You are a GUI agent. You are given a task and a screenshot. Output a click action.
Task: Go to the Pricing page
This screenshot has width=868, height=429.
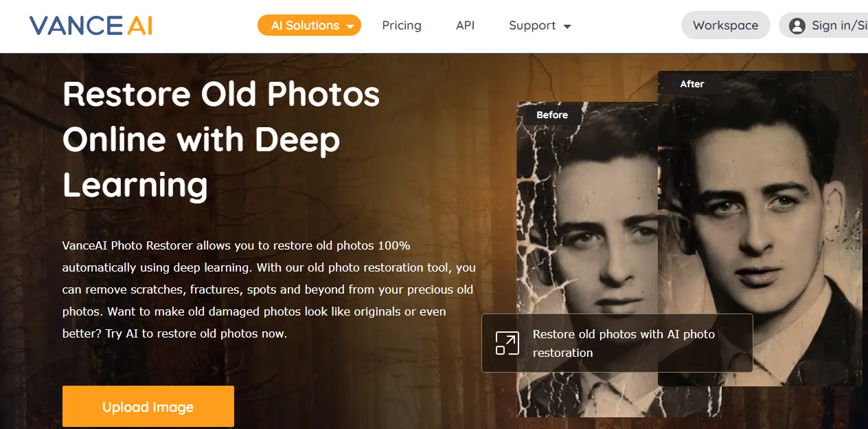click(x=402, y=25)
